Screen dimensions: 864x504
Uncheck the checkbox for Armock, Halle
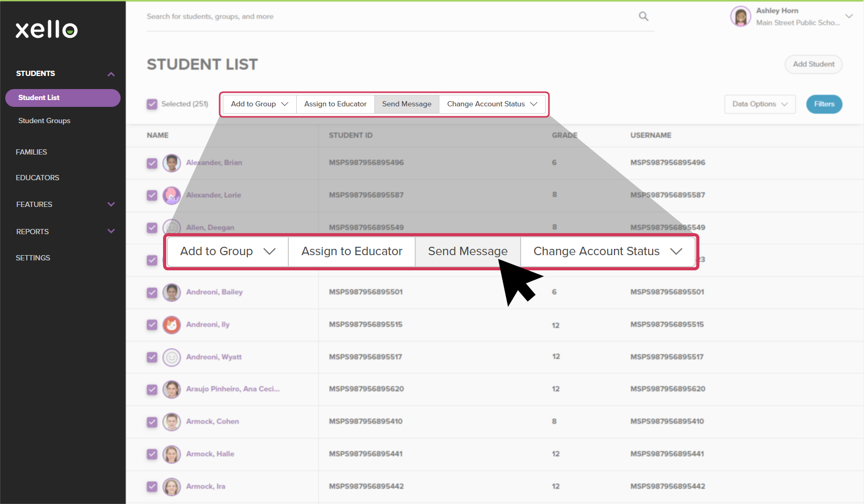pyautogui.click(x=152, y=454)
